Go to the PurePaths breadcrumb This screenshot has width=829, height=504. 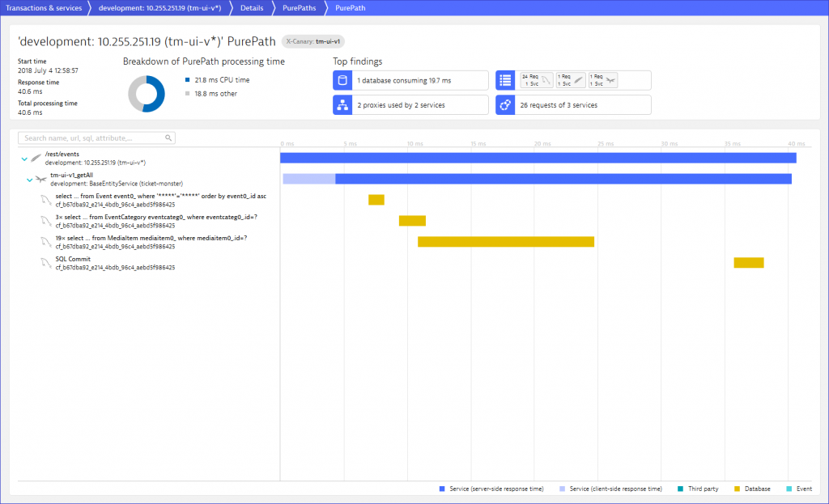(x=299, y=8)
